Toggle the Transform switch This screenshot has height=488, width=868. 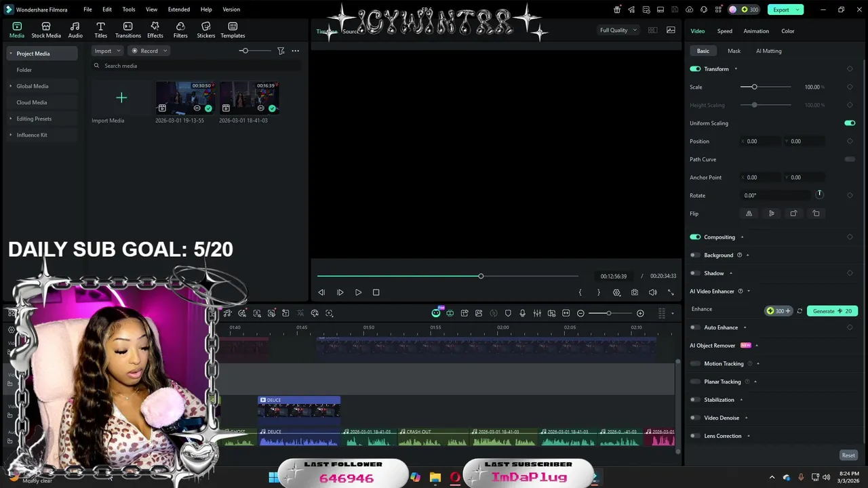point(695,69)
